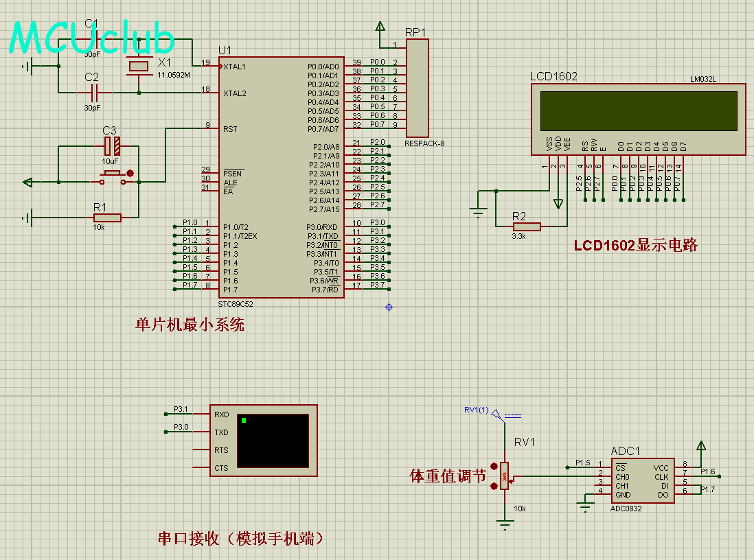Click the STC89C52 microcontroller U1 body

(x=282, y=178)
